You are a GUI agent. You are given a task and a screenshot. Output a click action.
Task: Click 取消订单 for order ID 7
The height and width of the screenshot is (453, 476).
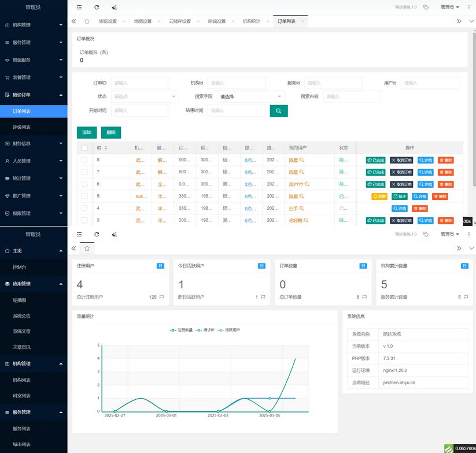[401, 172]
